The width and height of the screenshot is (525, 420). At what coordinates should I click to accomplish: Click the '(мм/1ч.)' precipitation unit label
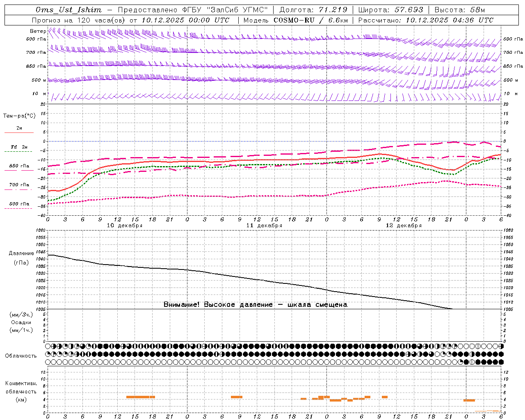pyautogui.click(x=21, y=330)
